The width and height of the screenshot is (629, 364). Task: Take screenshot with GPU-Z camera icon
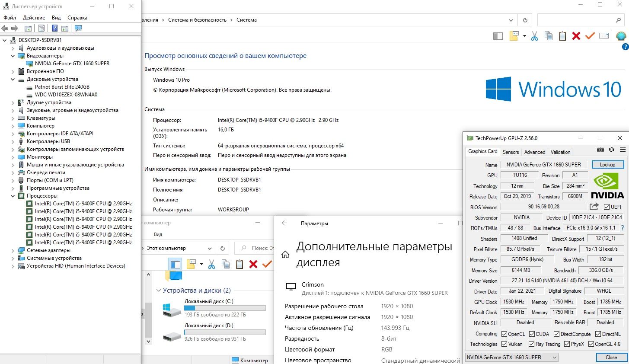(x=600, y=150)
